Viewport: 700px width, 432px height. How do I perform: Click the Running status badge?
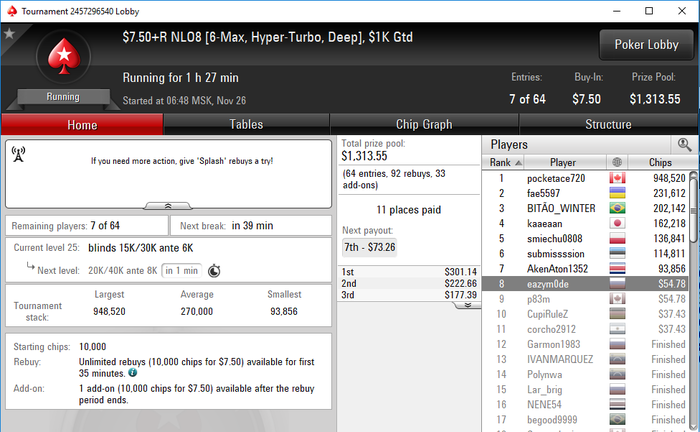(x=63, y=97)
